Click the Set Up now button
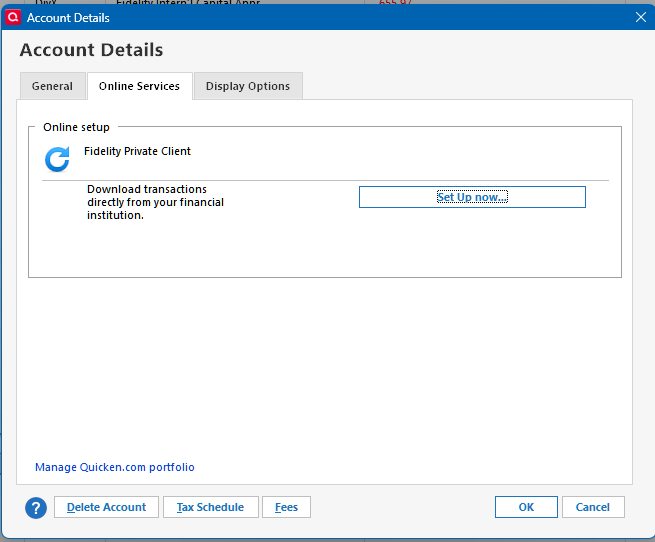 pyautogui.click(x=472, y=197)
